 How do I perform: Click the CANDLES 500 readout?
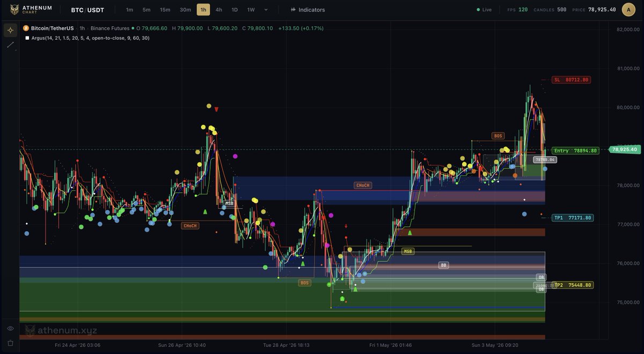[550, 10]
